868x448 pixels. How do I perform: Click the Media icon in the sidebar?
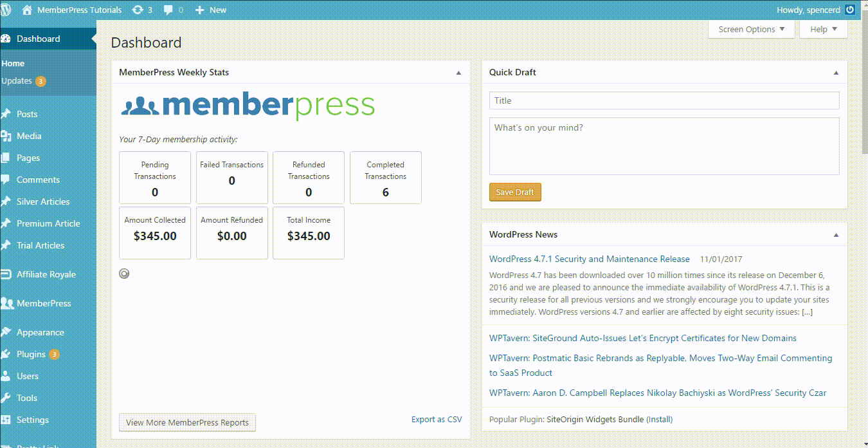point(6,136)
